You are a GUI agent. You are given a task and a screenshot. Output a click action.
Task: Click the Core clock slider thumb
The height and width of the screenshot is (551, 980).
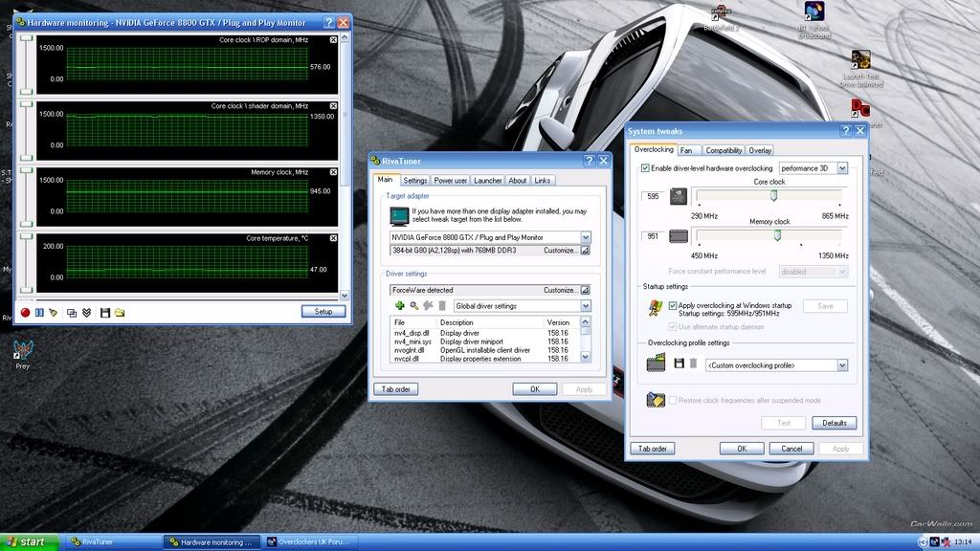[x=773, y=195]
